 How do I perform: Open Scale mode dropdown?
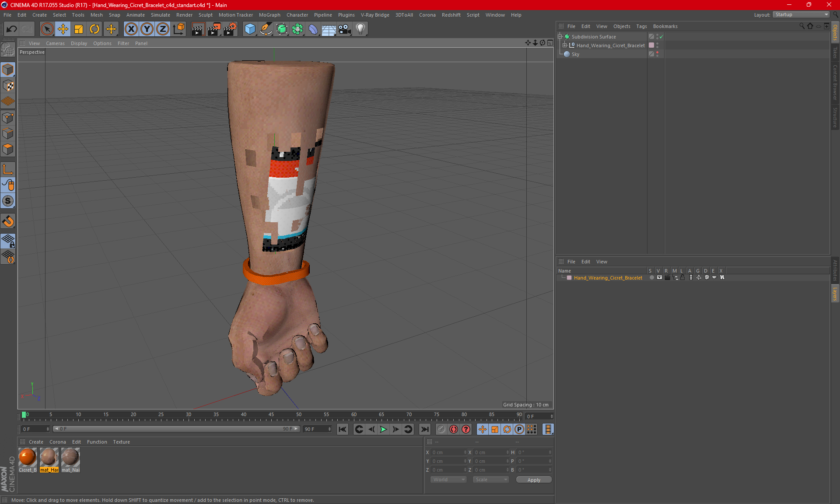coord(491,479)
